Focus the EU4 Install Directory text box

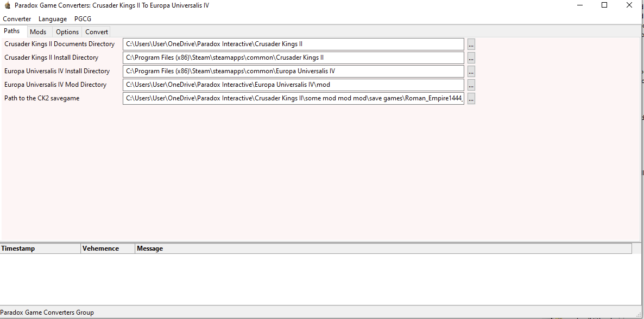pos(293,71)
